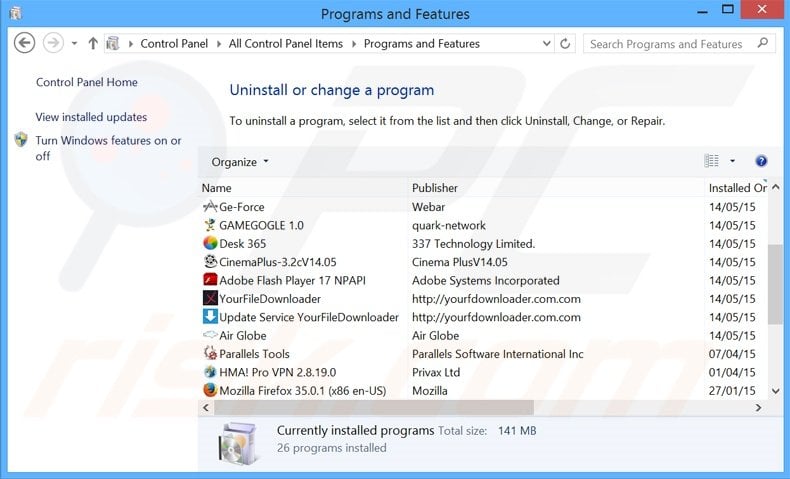This screenshot has width=790, height=479.
Task: Sort by Publisher column header
Action: [x=556, y=188]
